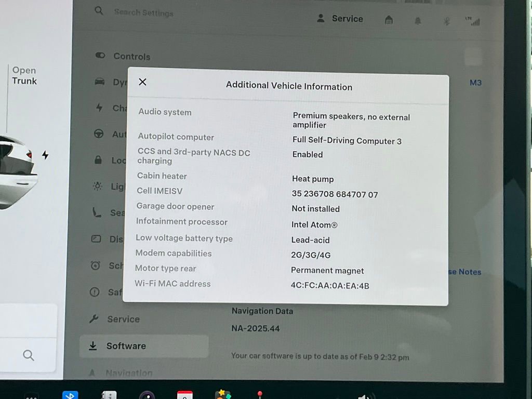Open the Release Notes link
The height and width of the screenshot is (399, 532).
465,272
